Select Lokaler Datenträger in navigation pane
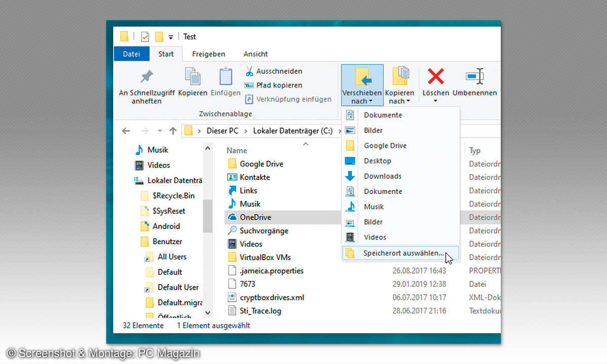607x364 pixels. coord(168,180)
